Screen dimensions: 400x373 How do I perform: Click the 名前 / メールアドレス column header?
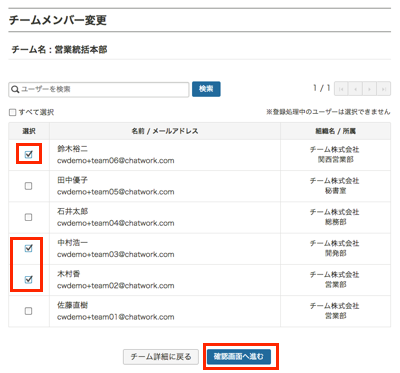pyautogui.click(x=165, y=131)
